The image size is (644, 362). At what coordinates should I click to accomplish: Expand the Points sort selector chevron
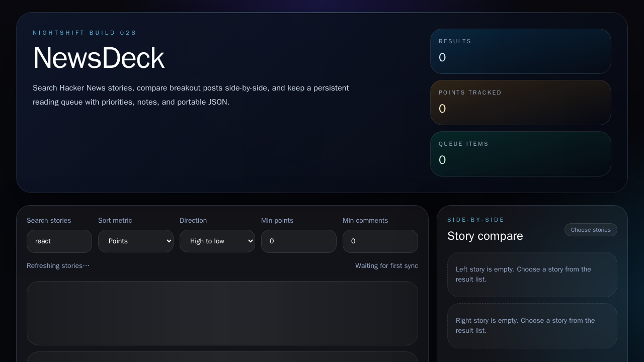(x=169, y=241)
